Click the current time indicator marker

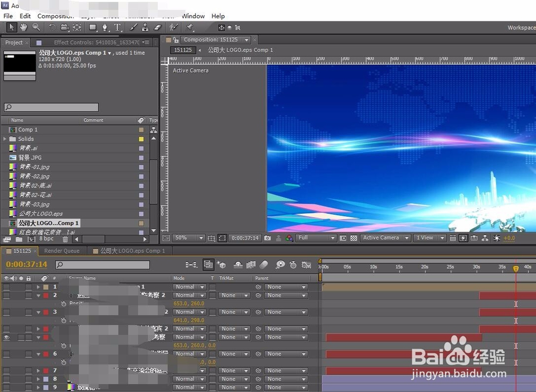click(x=516, y=269)
